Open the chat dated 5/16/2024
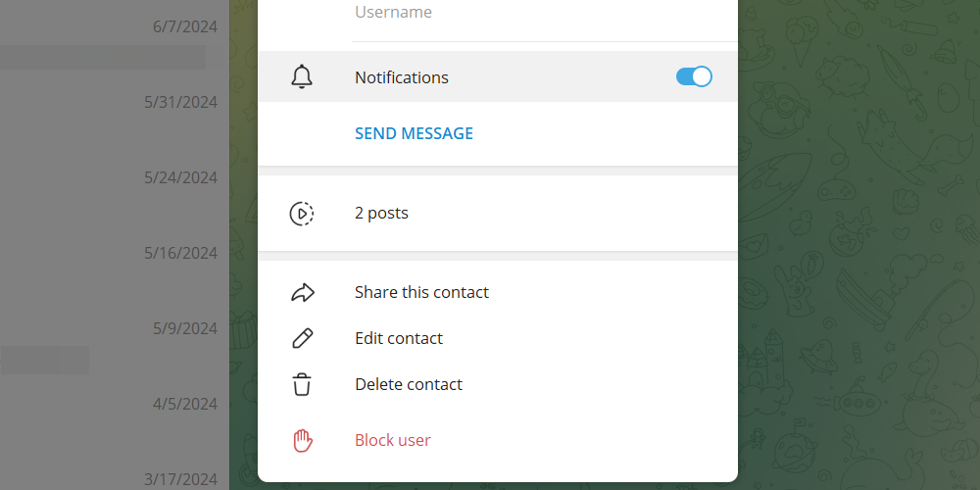The height and width of the screenshot is (490, 980). 180,253
